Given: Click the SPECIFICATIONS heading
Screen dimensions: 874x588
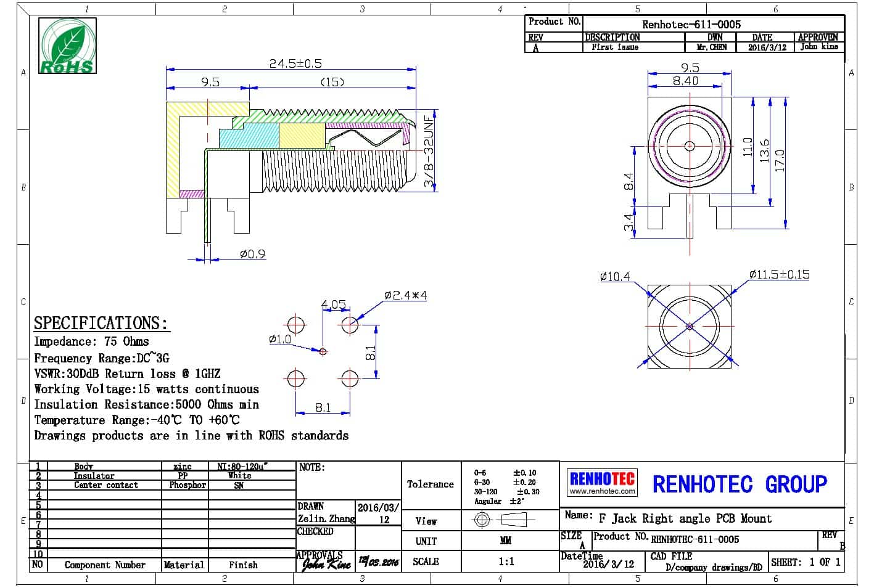Looking at the screenshot, I should pos(101,324).
